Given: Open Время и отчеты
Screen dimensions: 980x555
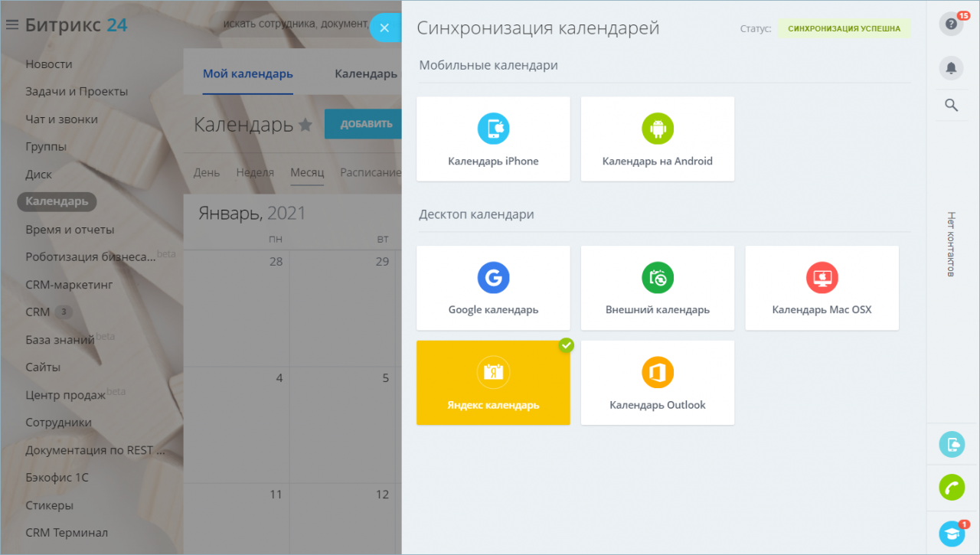Looking at the screenshot, I should 70,230.
